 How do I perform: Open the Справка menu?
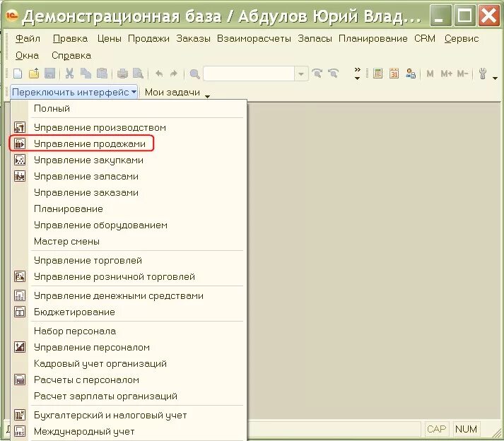click(71, 56)
